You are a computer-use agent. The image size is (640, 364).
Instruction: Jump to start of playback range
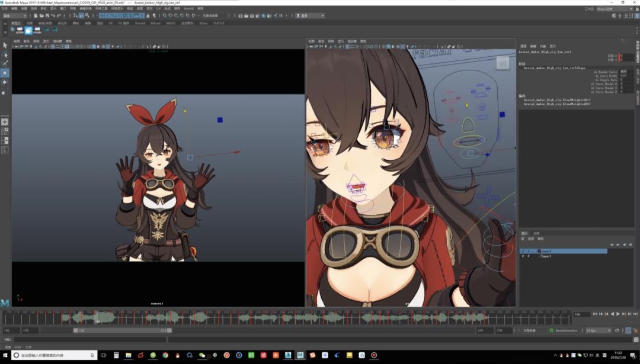tap(595, 314)
